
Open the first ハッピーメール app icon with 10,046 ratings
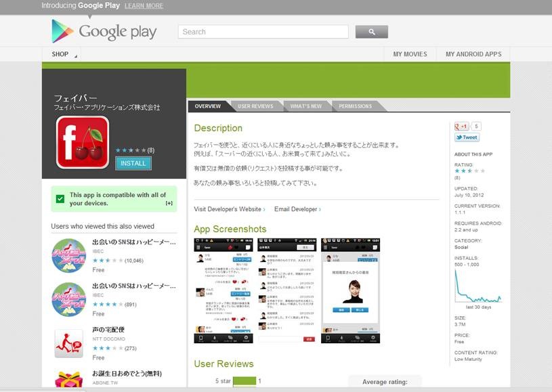click(x=68, y=255)
